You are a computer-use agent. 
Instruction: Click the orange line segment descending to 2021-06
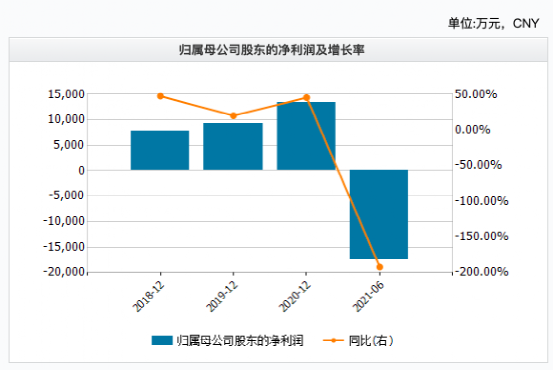click(x=343, y=182)
